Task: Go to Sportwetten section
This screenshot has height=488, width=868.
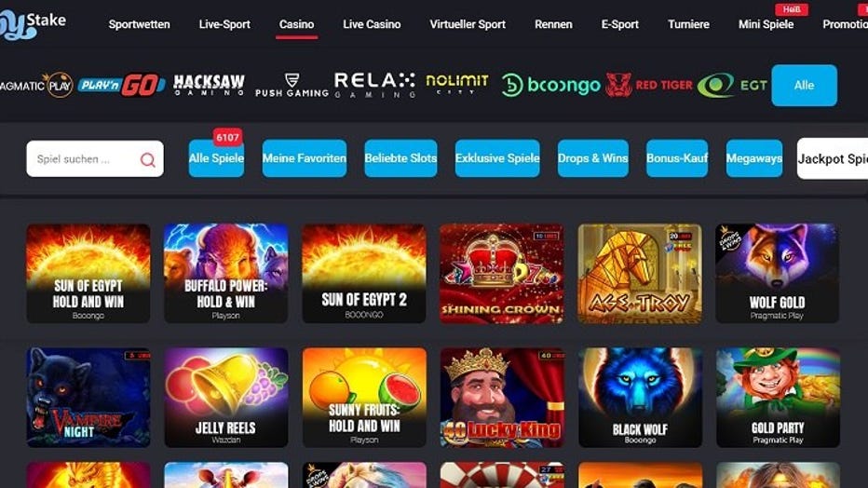Action: coord(139,24)
